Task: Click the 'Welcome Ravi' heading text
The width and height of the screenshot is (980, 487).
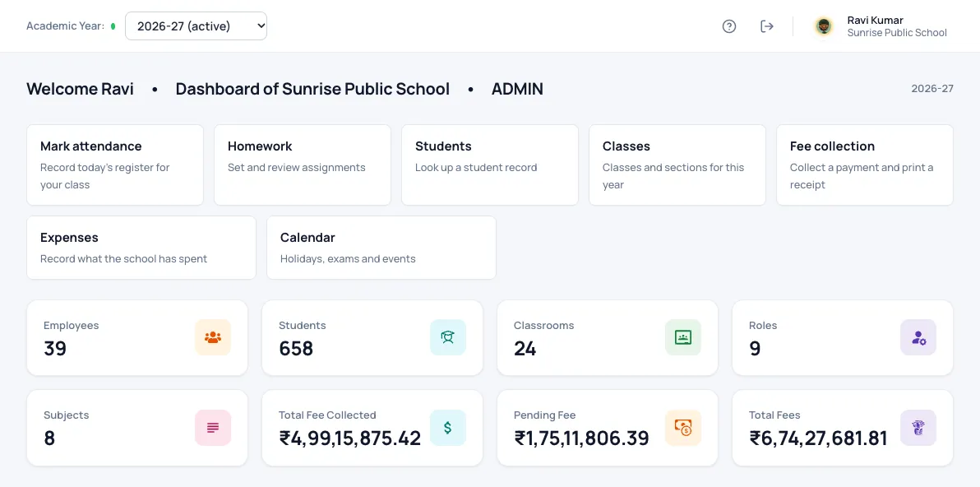Action: (80, 89)
